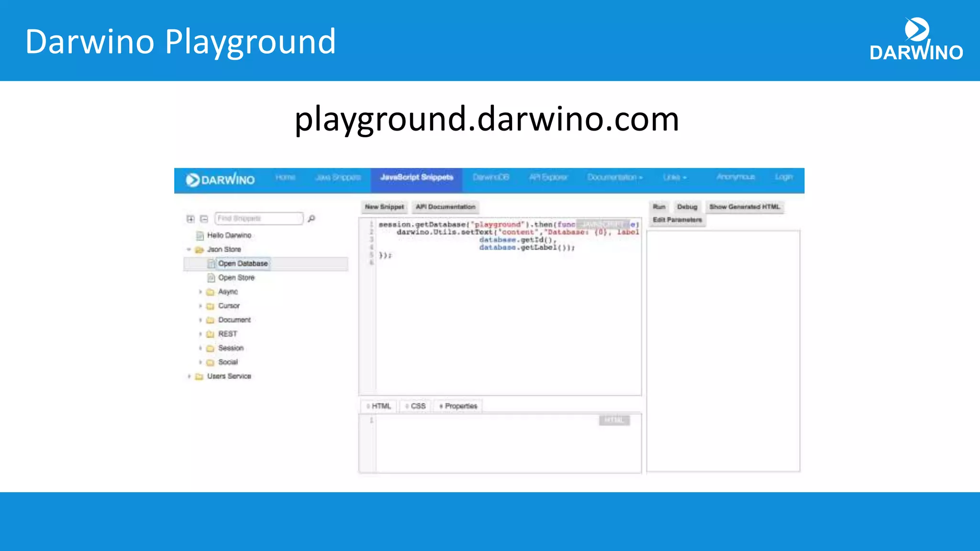Switch to Java Snippets
Image resolution: width=980 pixels, height=551 pixels.
pos(338,177)
